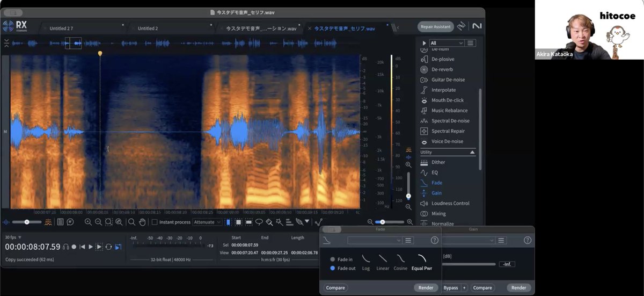The height and width of the screenshot is (296, 644).
Task: Open the Mouth De-click module
Action: (x=442, y=100)
